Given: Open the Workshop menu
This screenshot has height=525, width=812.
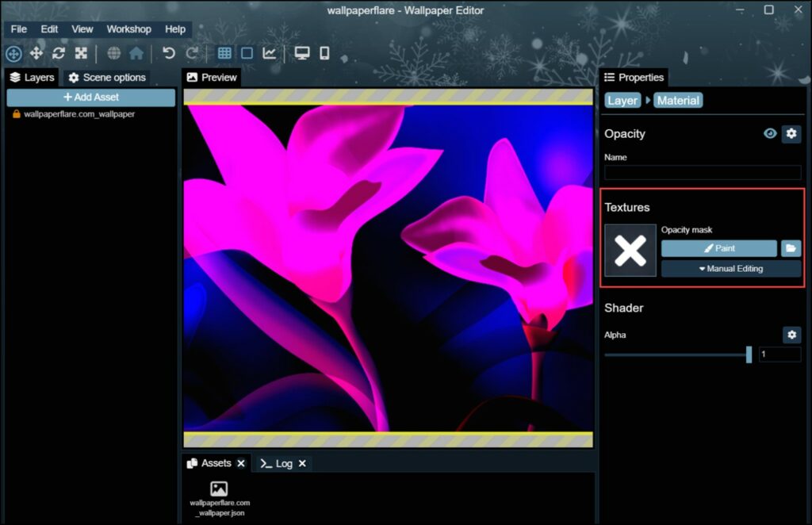Looking at the screenshot, I should tap(128, 29).
